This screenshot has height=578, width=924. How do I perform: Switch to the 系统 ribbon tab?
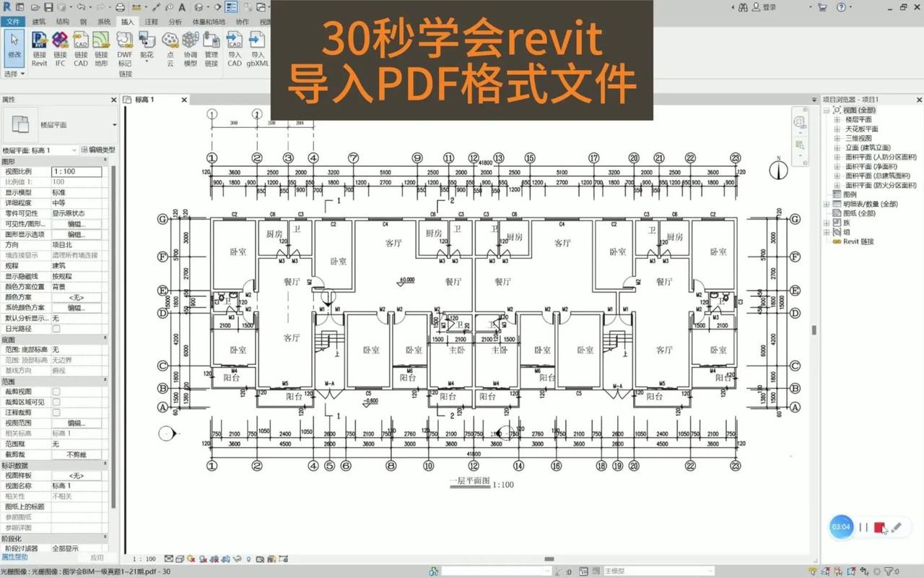pos(104,22)
